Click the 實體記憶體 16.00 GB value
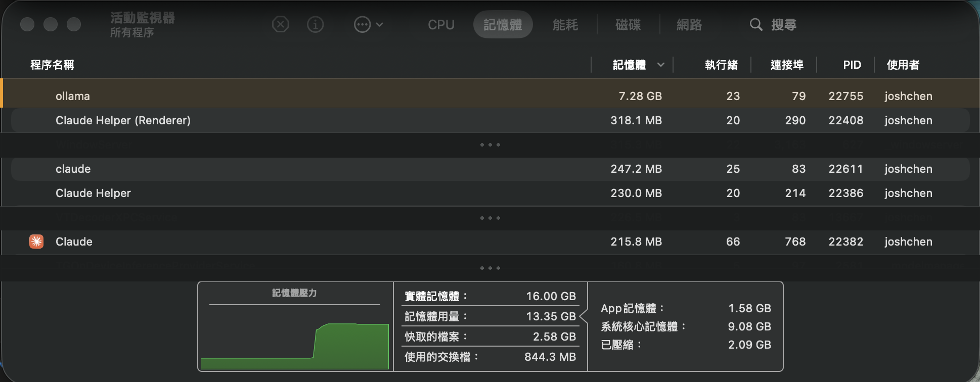The width and height of the screenshot is (980, 382). click(x=551, y=296)
